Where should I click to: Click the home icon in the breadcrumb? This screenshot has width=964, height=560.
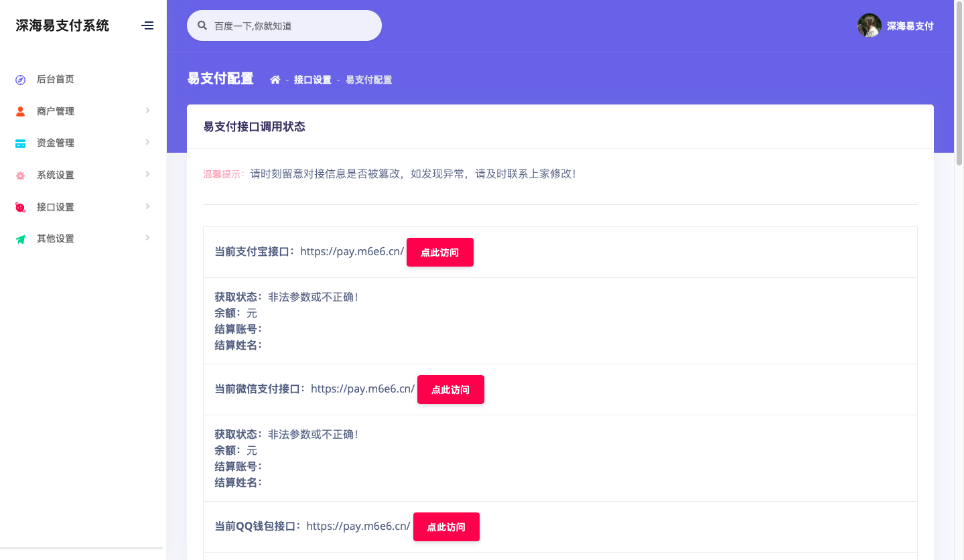pos(275,80)
